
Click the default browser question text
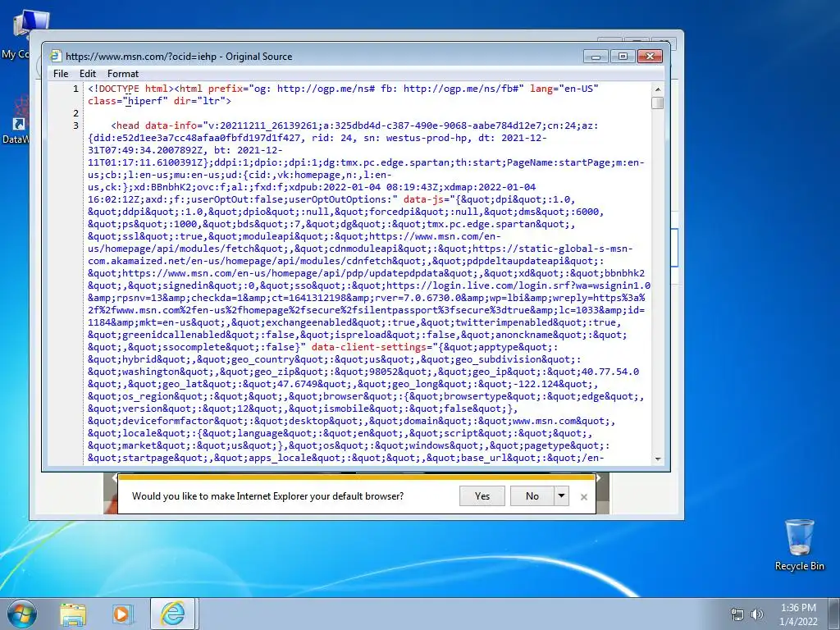(x=268, y=496)
